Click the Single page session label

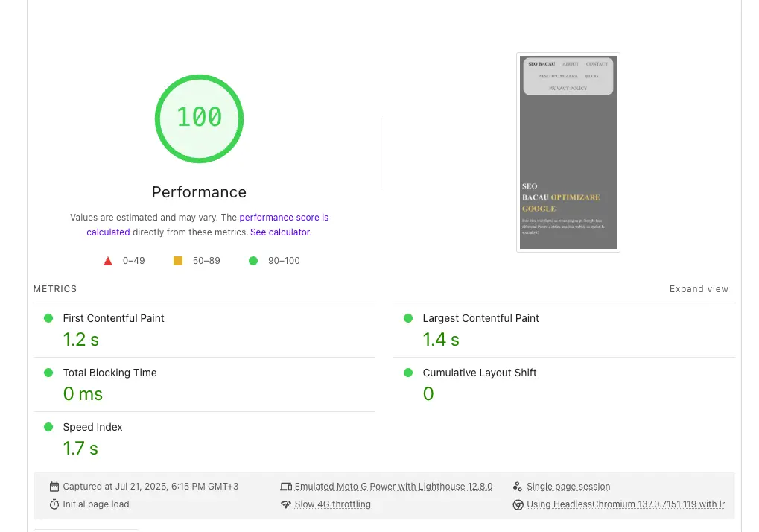tap(568, 487)
